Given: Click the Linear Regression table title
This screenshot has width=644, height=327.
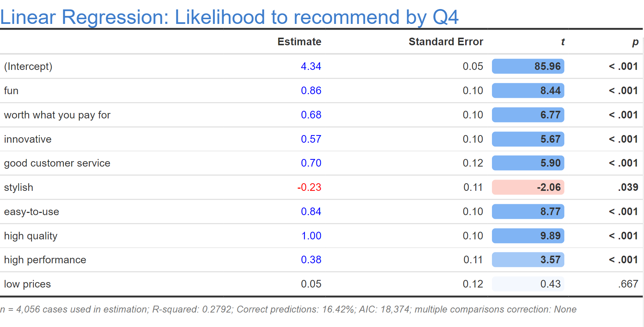Looking at the screenshot, I should (229, 17).
